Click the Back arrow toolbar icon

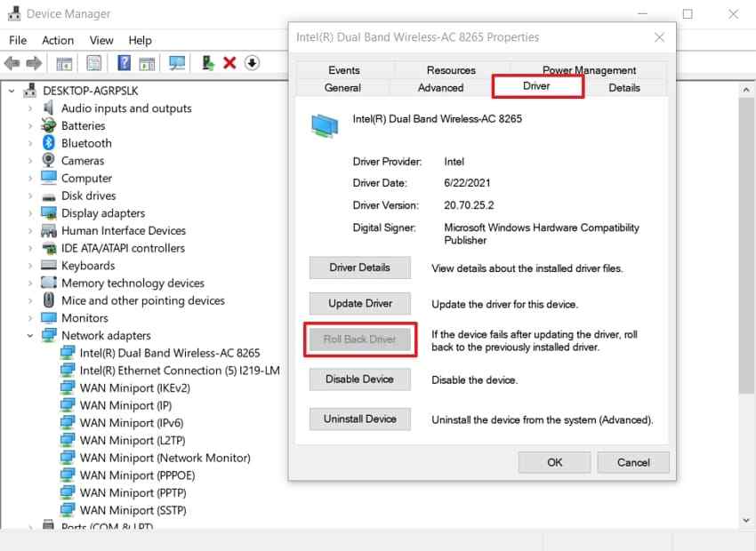[x=12, y=62]
